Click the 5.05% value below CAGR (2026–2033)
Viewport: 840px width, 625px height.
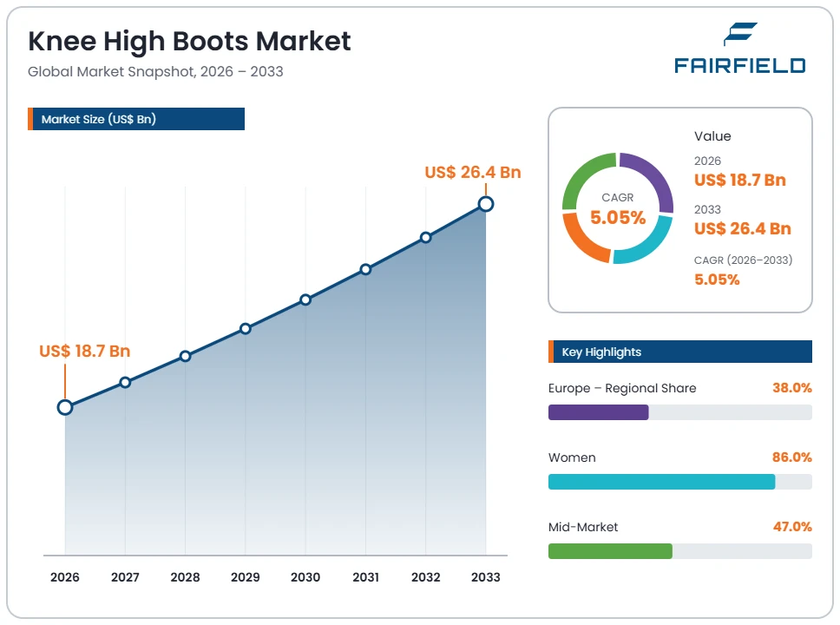pos(717,280)
